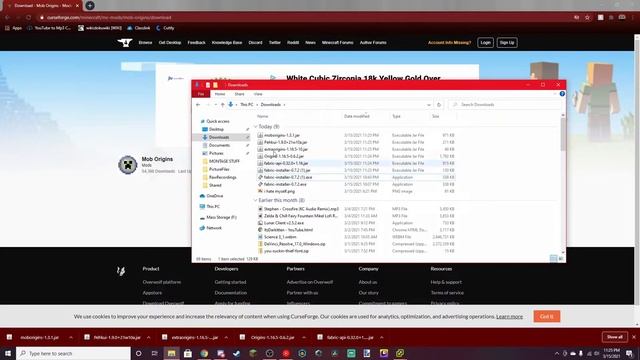Open Knowledge Base in CurseForge navigation
Image resolution: width=640 pixels, height=360 pixels.
click(x=227, y=42)
